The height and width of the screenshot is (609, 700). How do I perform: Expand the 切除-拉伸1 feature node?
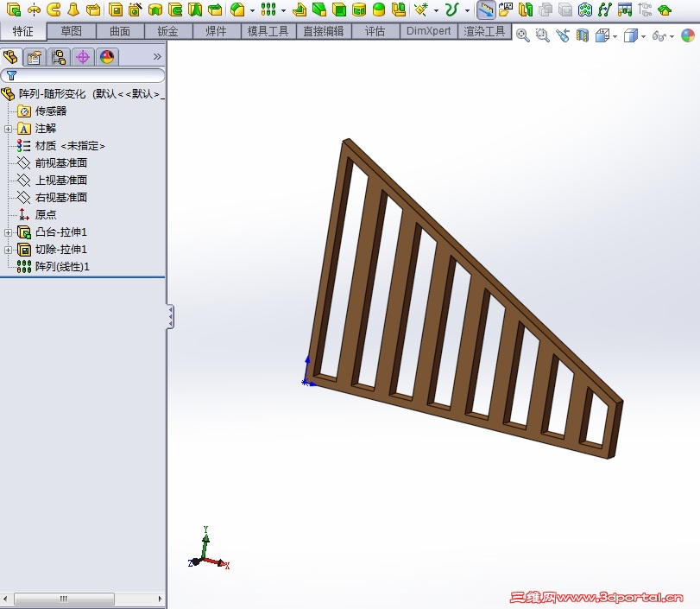point(8,250)
